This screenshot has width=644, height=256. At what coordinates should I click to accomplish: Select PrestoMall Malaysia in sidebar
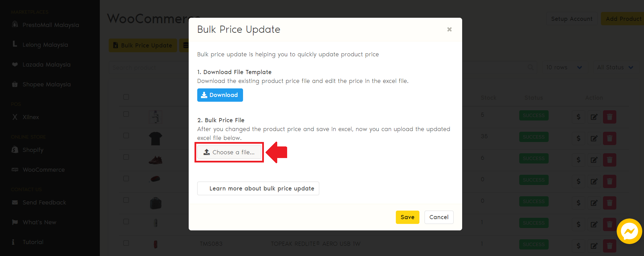pyautogui.click(x=51, y=25)
